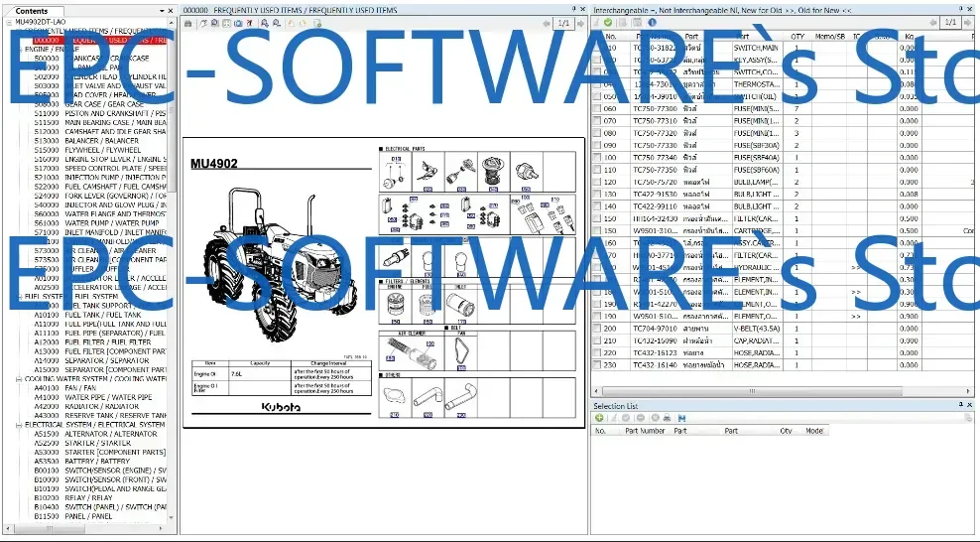Tick the checkbox for row 200 V-BELT
Image resolution: width=980 pixels, height=542 pixels.
point(597,329)
